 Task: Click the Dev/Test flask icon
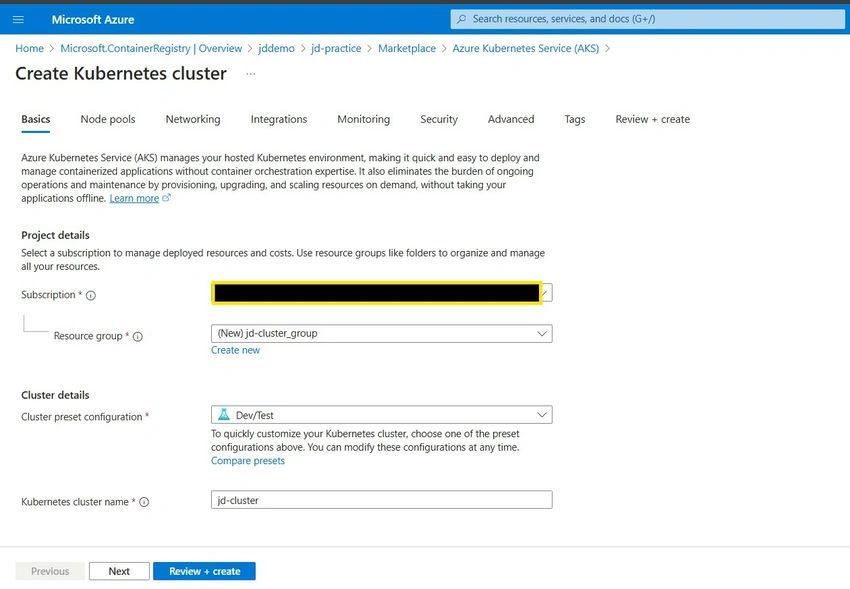tap(223, 415)
